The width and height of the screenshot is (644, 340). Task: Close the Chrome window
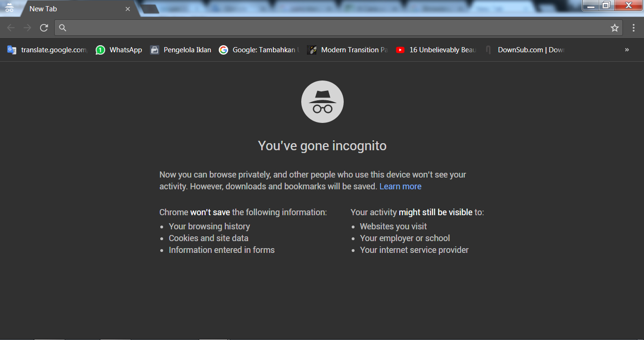pyautogui.click(x=628, y=5)
